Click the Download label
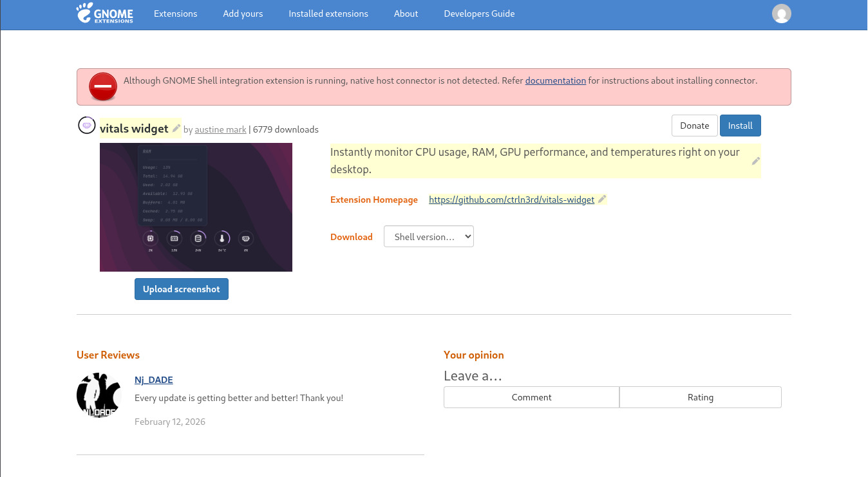Viewport: 868px width, 477px height. [352, 237]
